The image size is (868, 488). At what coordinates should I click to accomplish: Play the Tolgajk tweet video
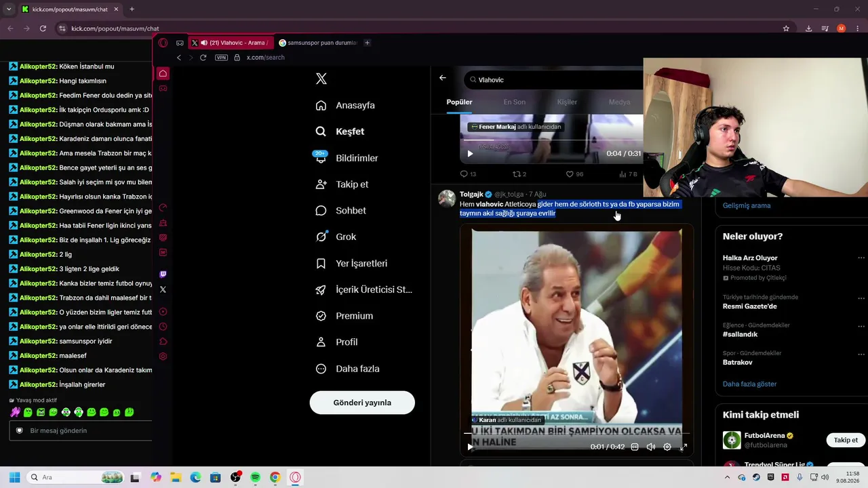point(470,447)
